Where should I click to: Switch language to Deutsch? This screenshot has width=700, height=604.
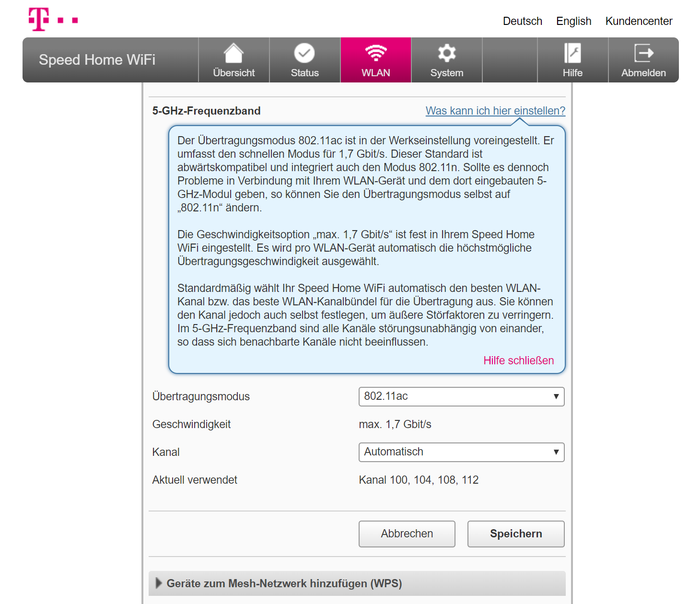[x=523, y=21]
